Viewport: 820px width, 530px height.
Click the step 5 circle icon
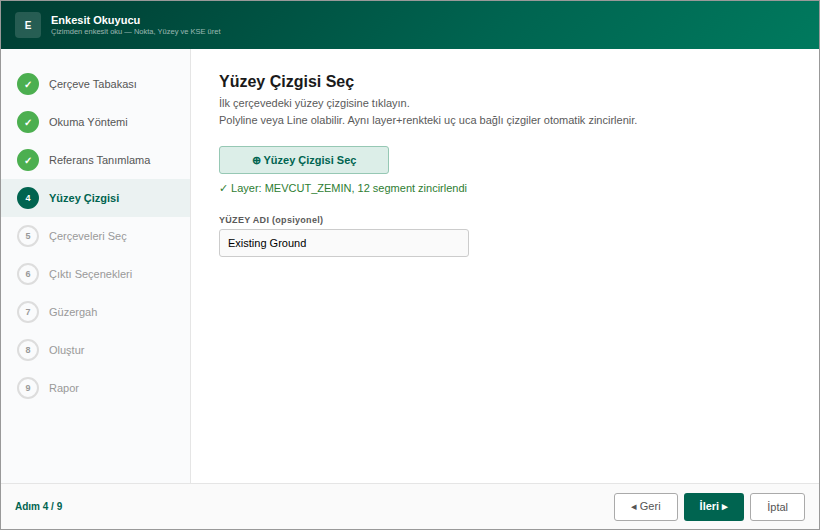tap(28, 236)
